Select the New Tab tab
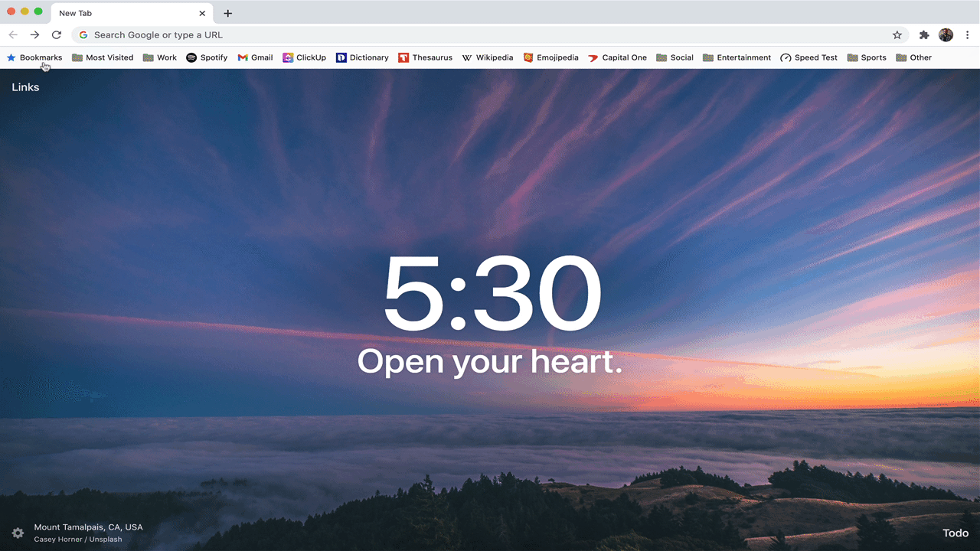980x551 pixels. [x=132, y=13]
